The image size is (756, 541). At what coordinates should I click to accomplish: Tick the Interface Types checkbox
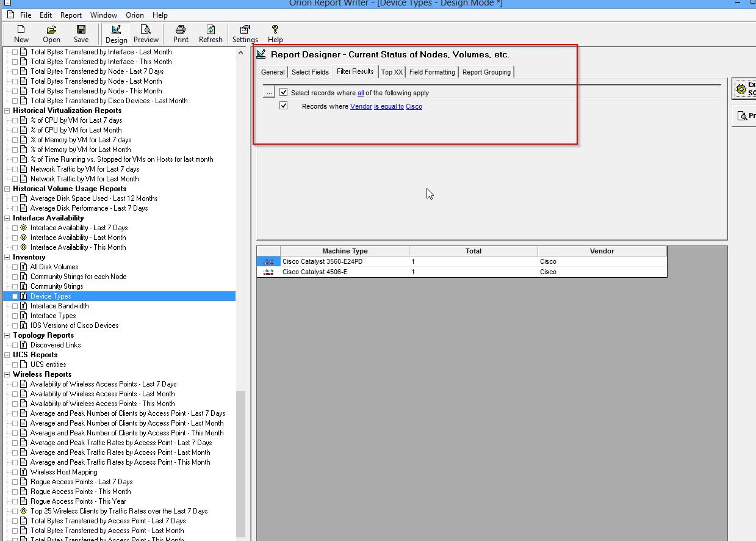15,316
